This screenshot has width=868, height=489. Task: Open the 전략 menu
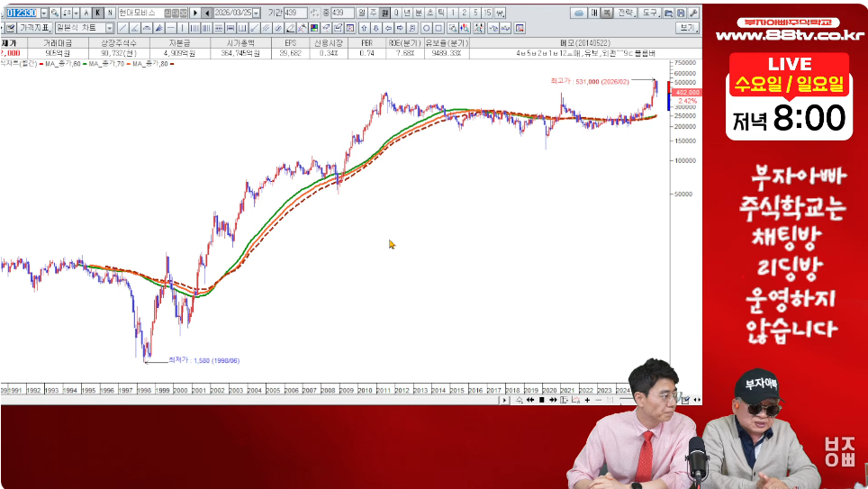pos(625,14)
